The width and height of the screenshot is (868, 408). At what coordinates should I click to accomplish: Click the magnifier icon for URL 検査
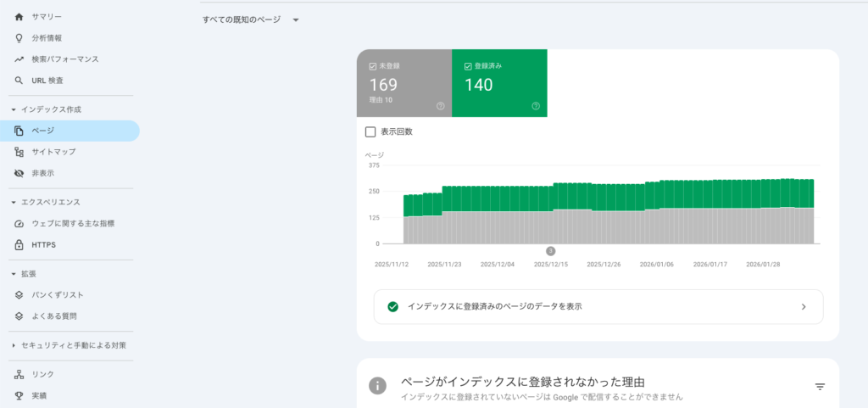19,81
